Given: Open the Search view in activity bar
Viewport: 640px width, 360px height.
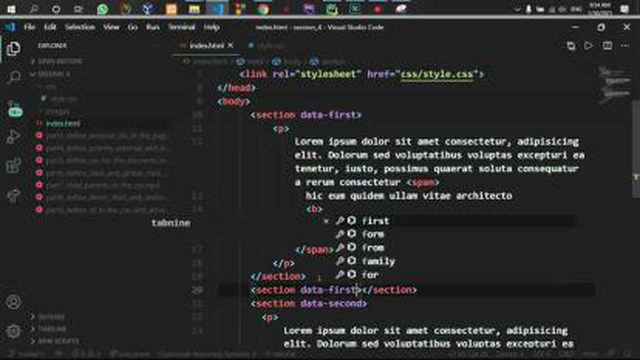Looking at the screenshot, I should click(13, 77).
